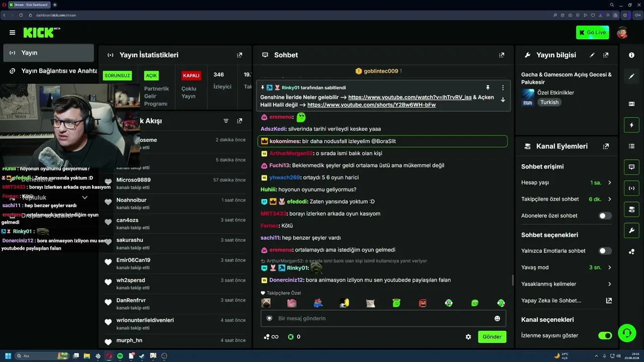This screenshot has height=362, width=644.
Task: Disable İzlenme sayısını göster switch
Action: [605, 335]
